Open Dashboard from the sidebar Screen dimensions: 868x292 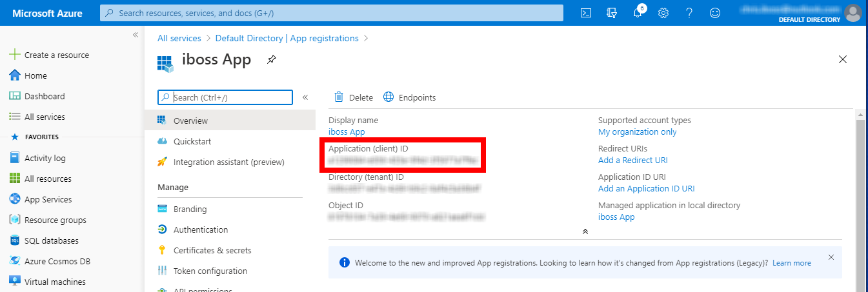pos(37,96)
